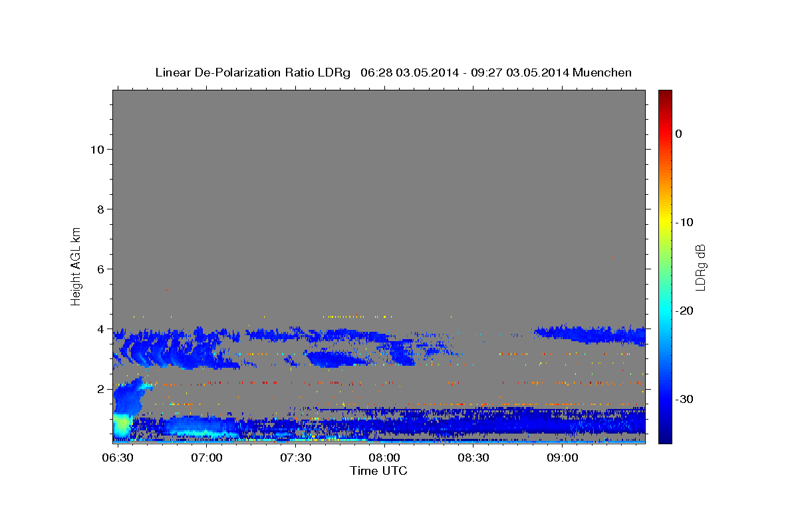Click the colorbar value -20
Screen dimensions: 798x532
click(683, 311)
